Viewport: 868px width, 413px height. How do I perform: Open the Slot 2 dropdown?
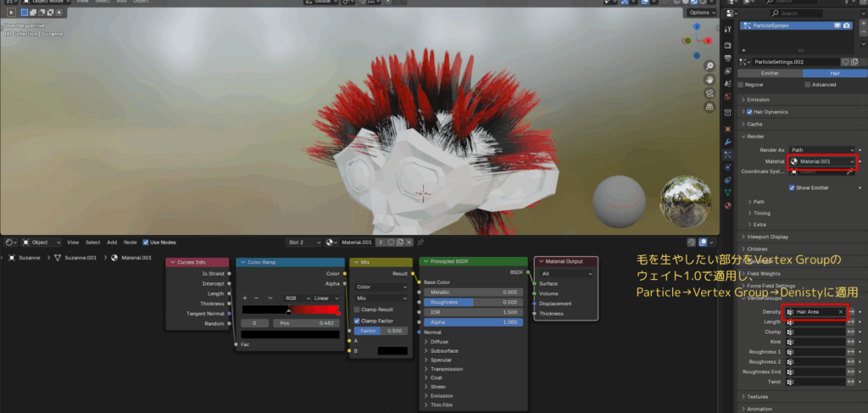304,243
